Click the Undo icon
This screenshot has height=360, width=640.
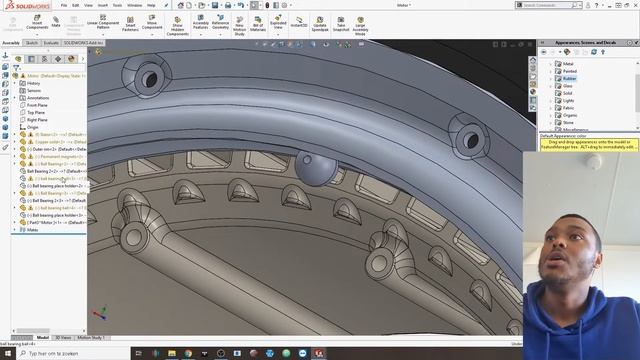pyautogui.click(x=241, y=5)
